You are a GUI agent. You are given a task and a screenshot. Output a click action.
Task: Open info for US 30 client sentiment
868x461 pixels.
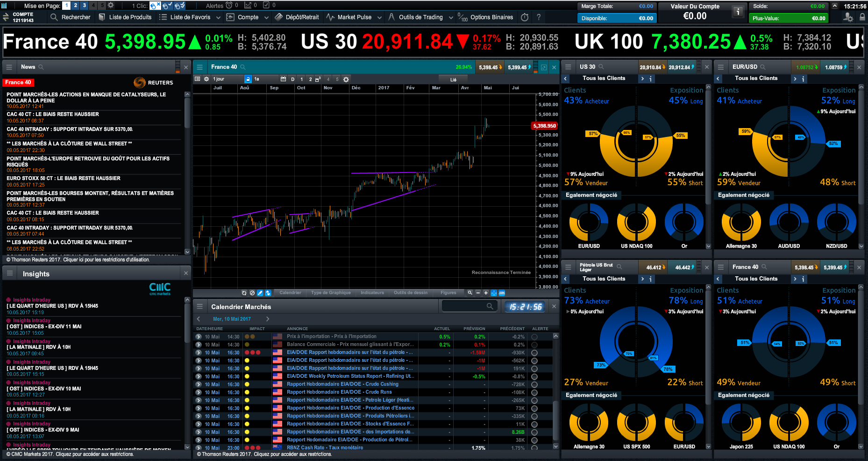pos(650,79)
